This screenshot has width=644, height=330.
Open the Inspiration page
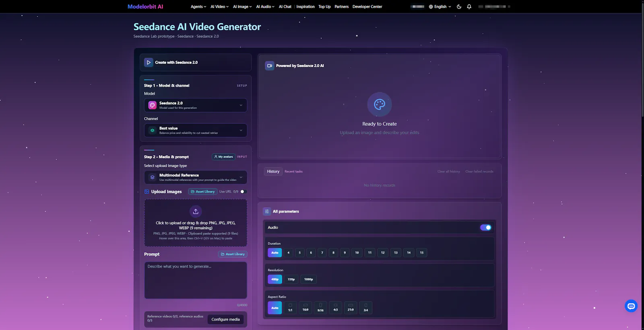coord(305,6)
